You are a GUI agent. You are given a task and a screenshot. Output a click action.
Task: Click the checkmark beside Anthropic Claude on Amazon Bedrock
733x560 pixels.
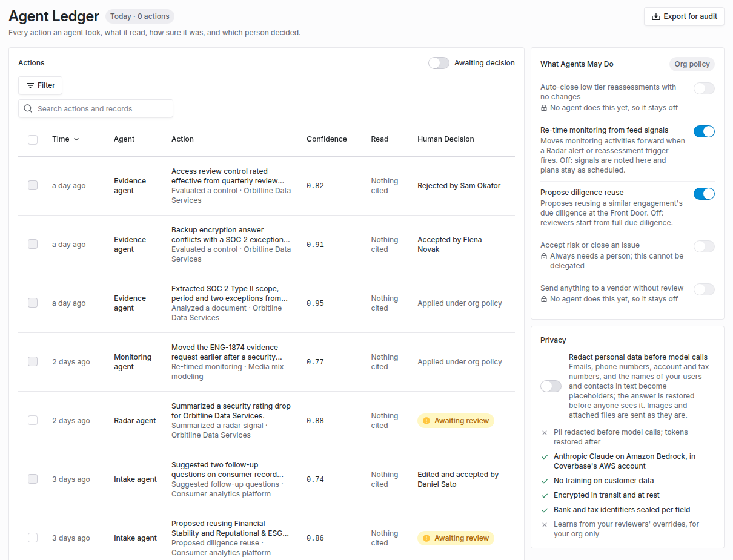click(545, 456)
